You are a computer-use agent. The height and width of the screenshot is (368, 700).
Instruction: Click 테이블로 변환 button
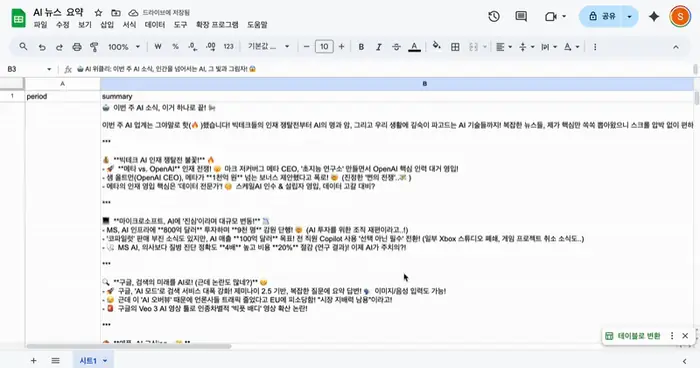tap(633, 336)
